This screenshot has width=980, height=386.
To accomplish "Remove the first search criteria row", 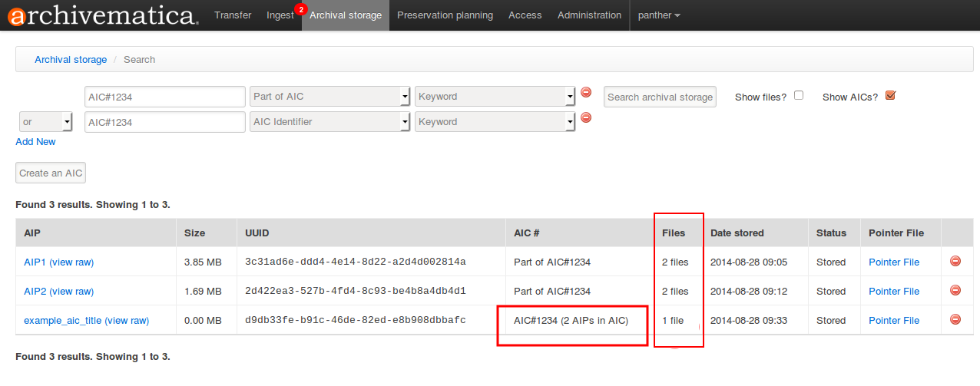I will click(x=586, y=92).
